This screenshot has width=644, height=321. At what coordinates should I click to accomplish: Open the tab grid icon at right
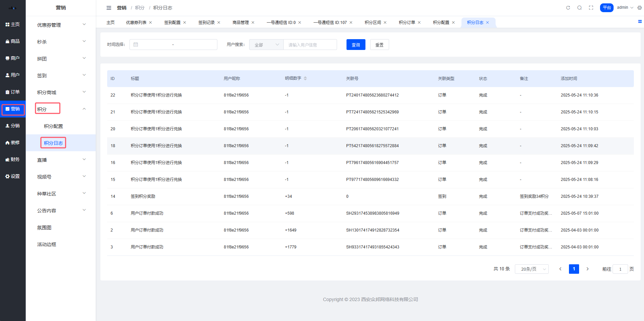pyautogui.click(x=640, y=22)
